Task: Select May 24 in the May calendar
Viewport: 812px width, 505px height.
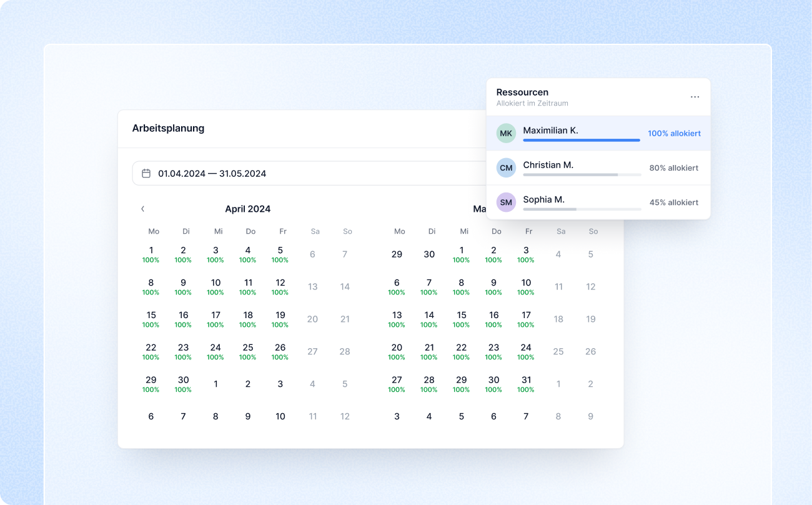Action: pos(527,351)
